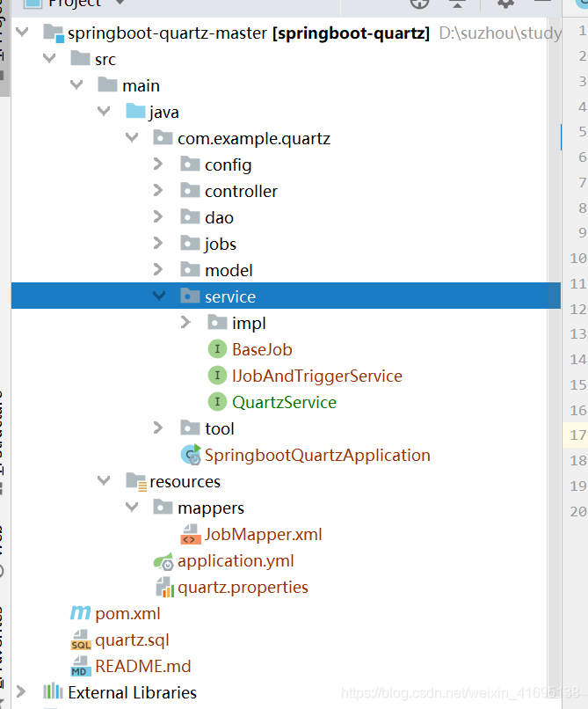Click the IJobAndTriggerService interface icon
This screenshot has height=709, width=588.
pos(217,375)
